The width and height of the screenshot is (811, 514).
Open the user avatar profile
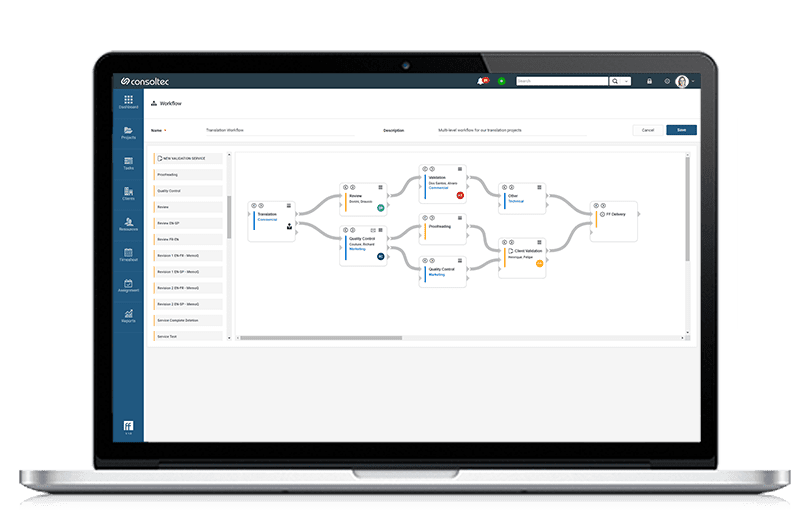coord(682,81)
